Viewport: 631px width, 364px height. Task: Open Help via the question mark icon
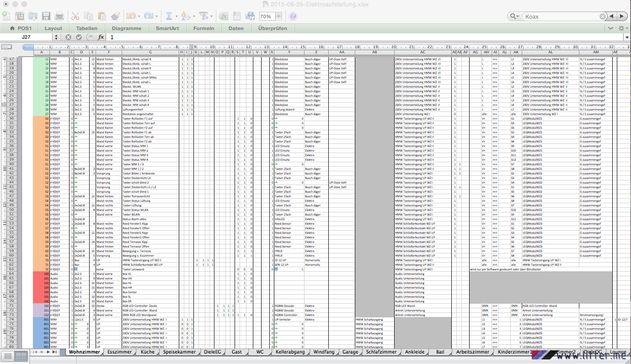point(292,16)
